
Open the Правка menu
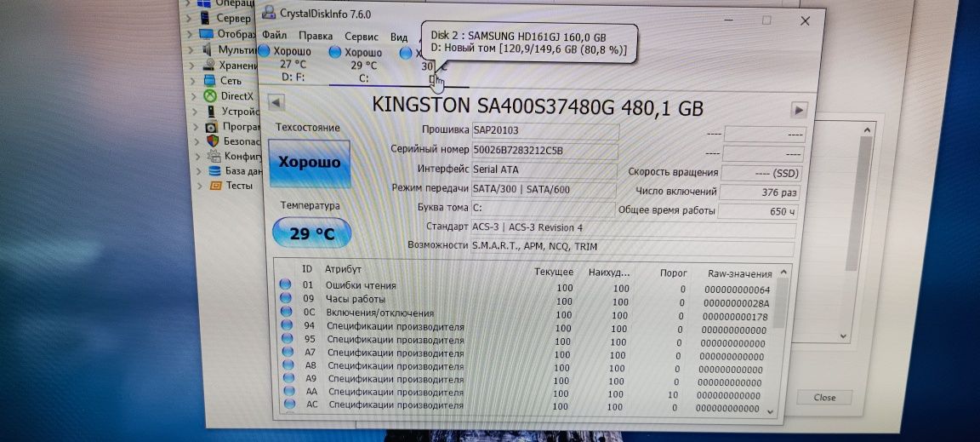(316, 37)
